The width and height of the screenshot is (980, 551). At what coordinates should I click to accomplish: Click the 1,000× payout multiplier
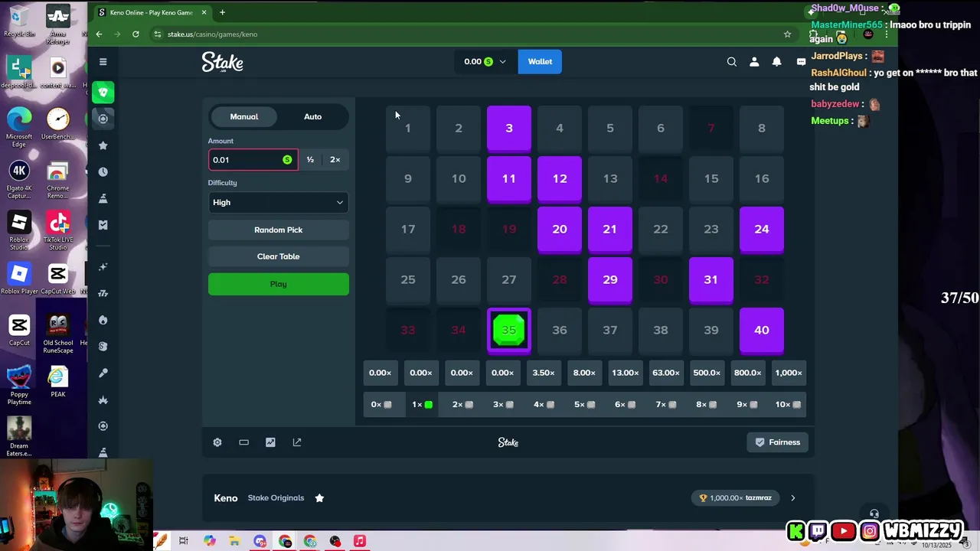789,373
